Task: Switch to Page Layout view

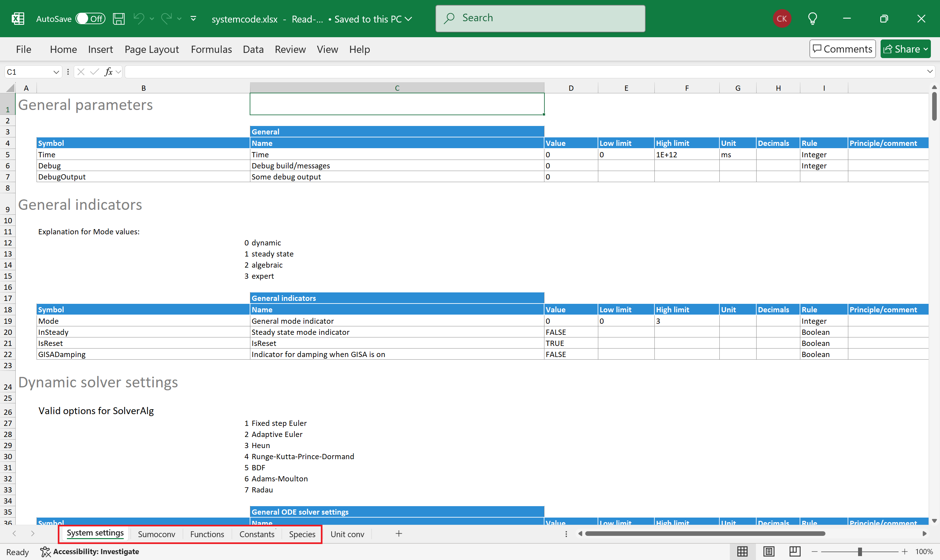Action: (769, 552)
